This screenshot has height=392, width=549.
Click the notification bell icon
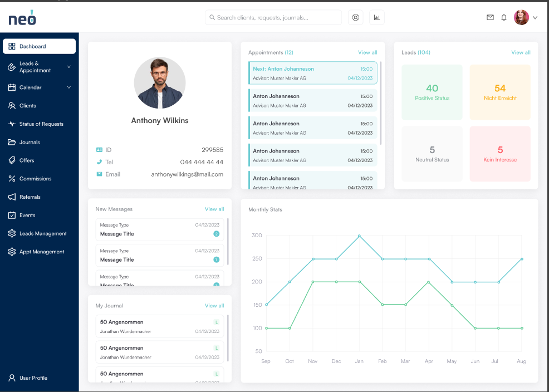tap(504, 17)
